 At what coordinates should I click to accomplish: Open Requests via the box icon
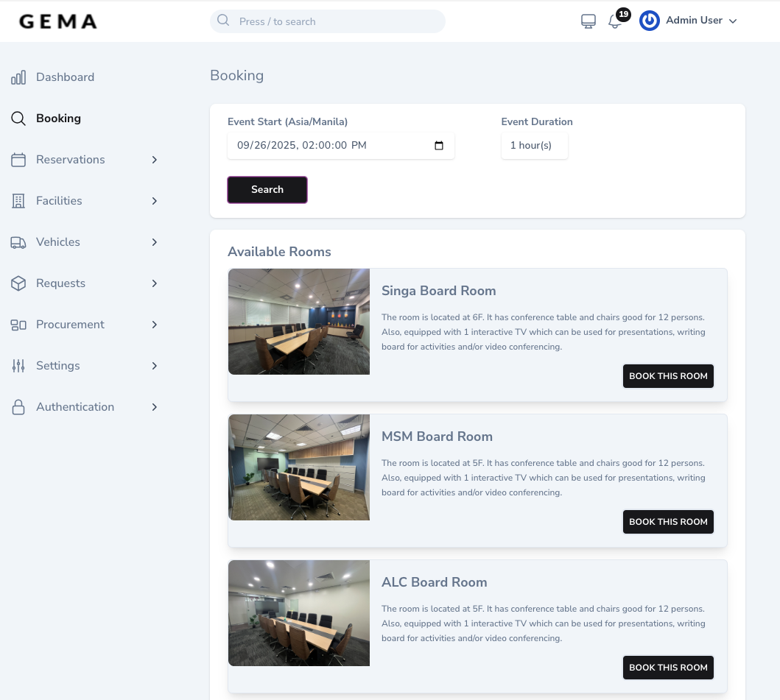pyautogui.click(x=18, y=283)
